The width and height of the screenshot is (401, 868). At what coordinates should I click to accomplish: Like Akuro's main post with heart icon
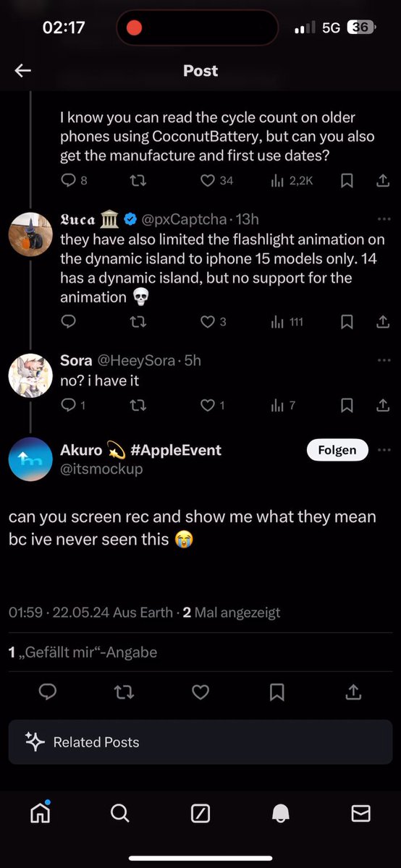(x=200, y=693)
